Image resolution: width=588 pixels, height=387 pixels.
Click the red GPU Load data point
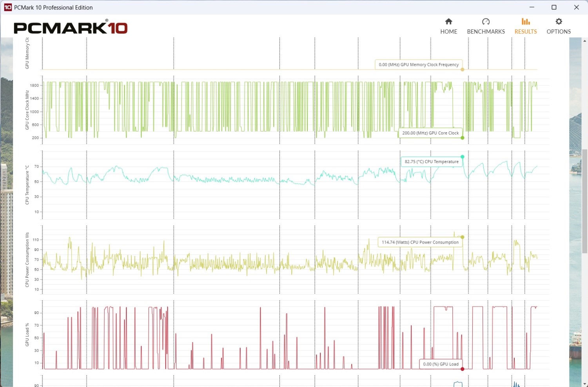[463, 369]
